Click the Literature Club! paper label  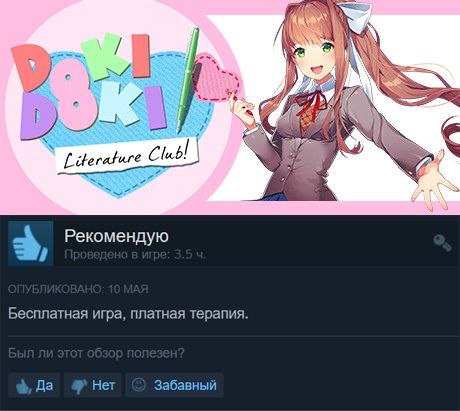(127, 156)
